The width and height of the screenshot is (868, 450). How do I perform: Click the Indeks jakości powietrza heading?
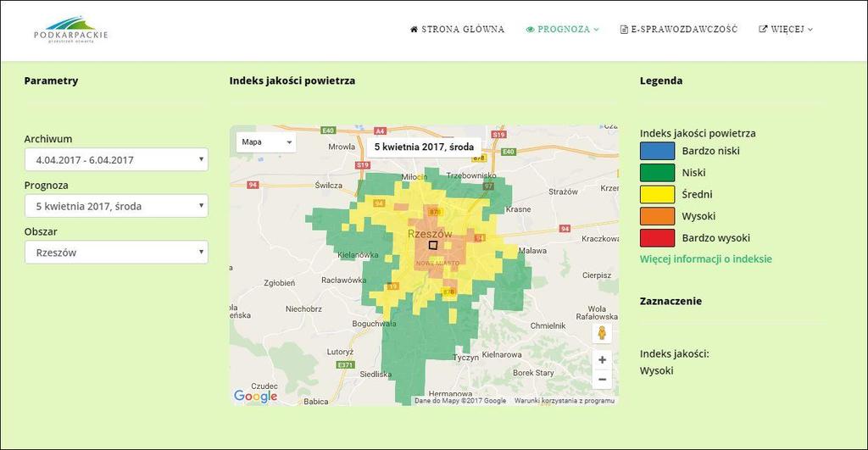point(292,81)
